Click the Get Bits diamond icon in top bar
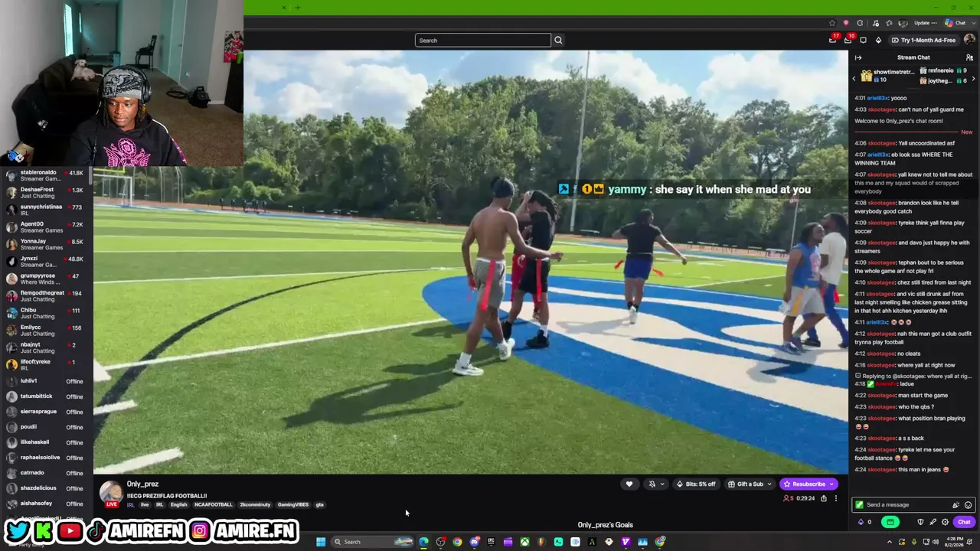 click(x=878, y=41)
